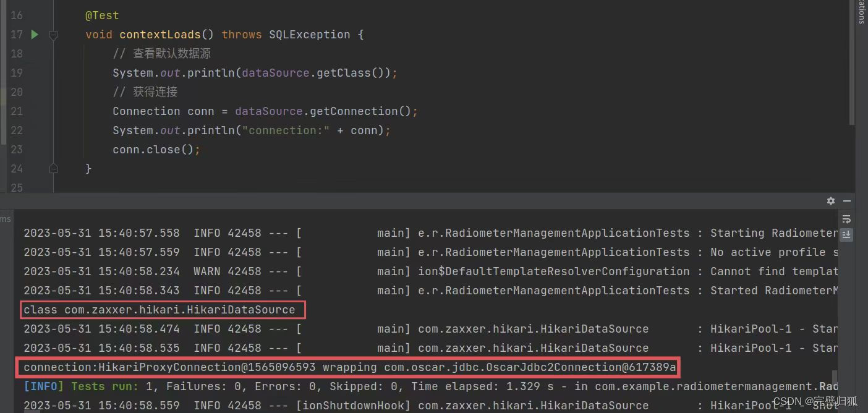
Task: Click the Tests run summary line in console
Action: click(247, 386)
